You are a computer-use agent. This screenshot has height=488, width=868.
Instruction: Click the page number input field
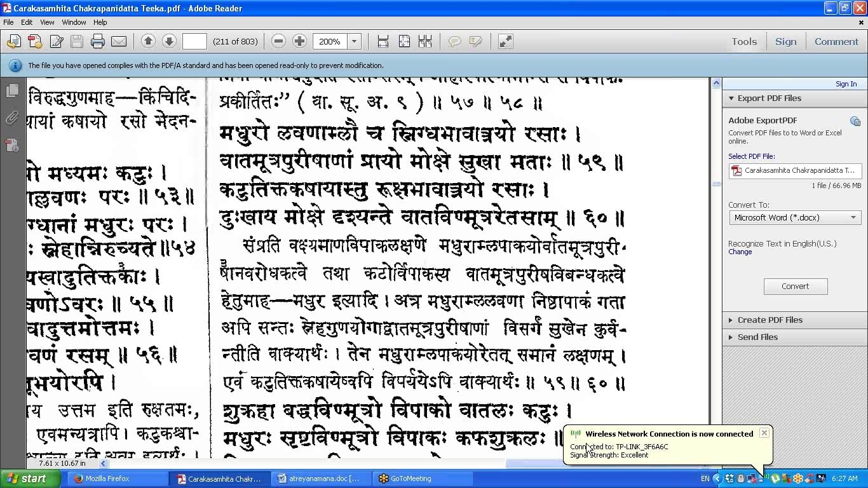click(x=194, y=42)
